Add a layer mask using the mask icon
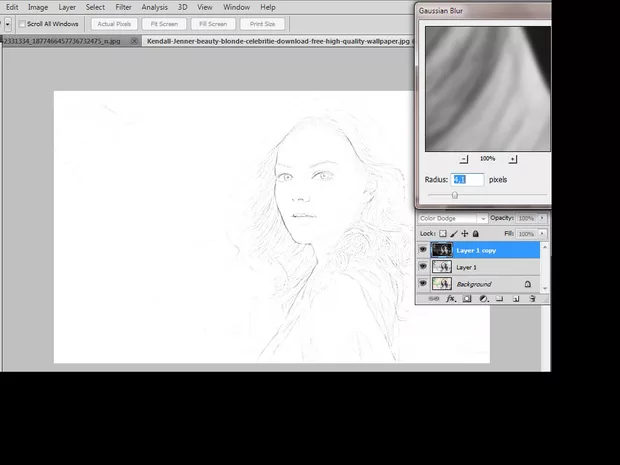This screenshot has height=465, width=620. (x=467, y=299)
